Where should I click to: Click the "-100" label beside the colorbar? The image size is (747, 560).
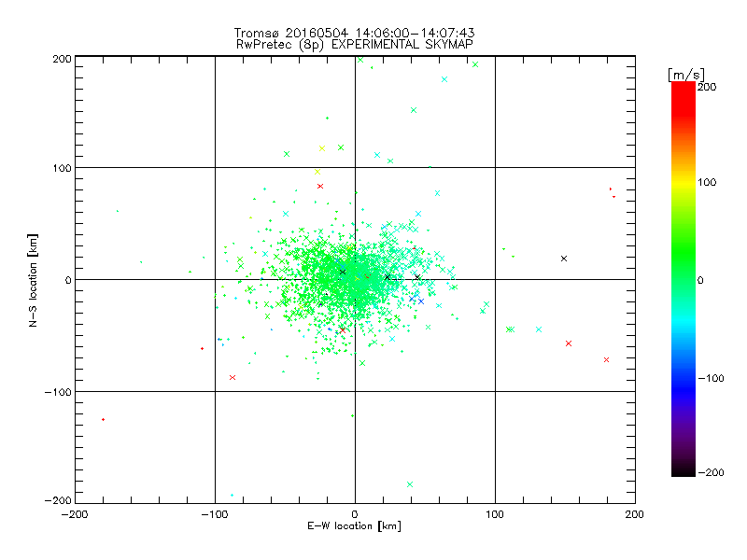point(711,378)
